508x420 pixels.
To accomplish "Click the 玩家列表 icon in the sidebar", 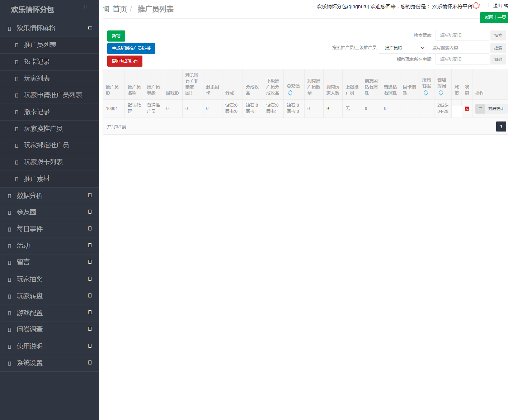I will [x=17, y=78].
